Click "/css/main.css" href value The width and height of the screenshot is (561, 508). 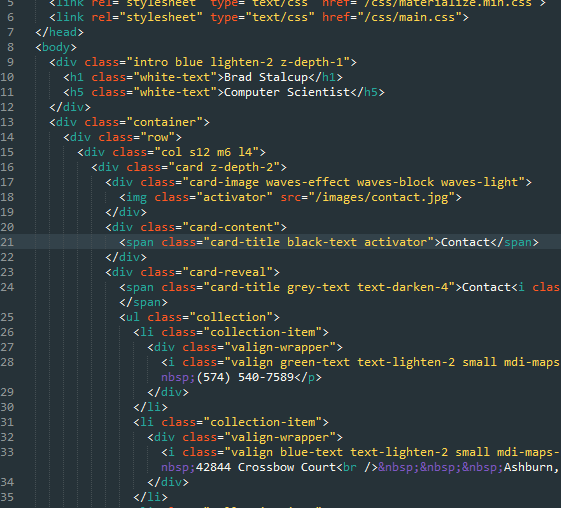pyautogui.click(x=409, y=17)
